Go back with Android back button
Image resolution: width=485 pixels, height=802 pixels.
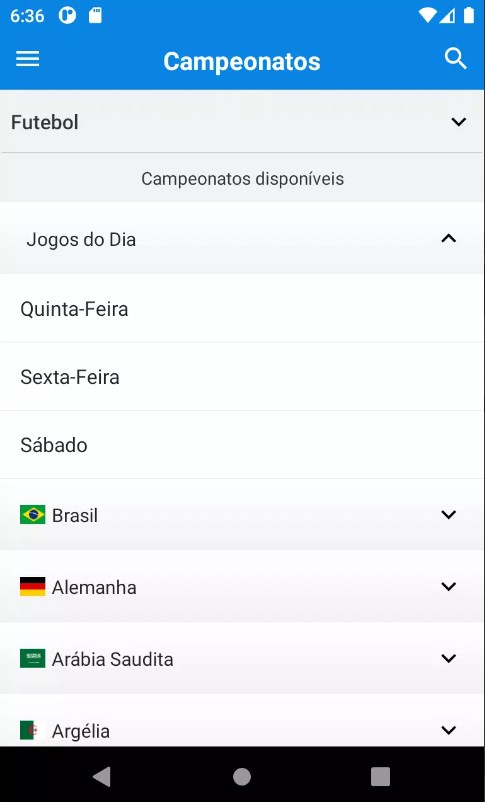tap(102, 776)
